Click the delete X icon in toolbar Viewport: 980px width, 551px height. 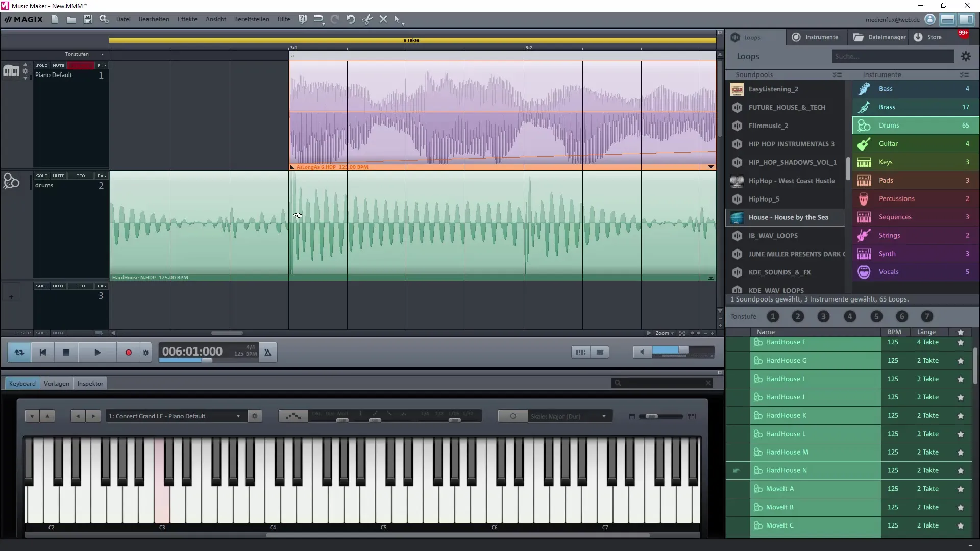point(383,19)
